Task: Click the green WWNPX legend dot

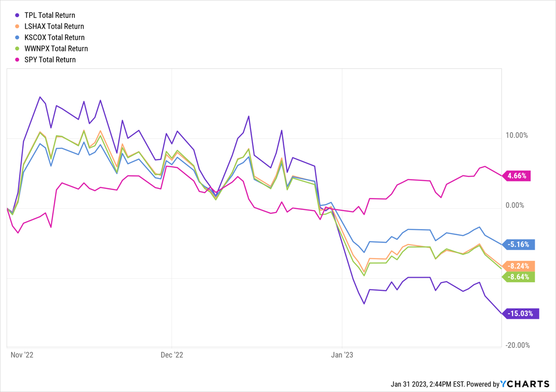Action: point(17,49)
